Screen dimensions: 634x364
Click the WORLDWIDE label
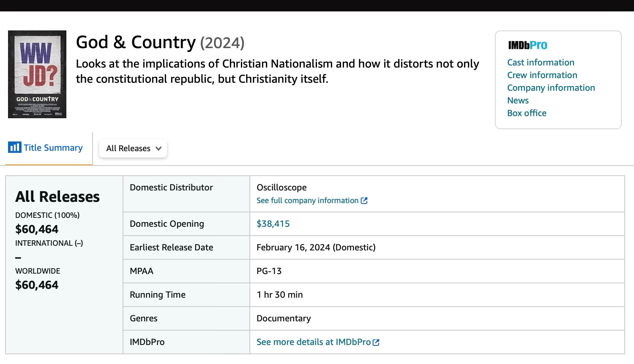[38, 271]
